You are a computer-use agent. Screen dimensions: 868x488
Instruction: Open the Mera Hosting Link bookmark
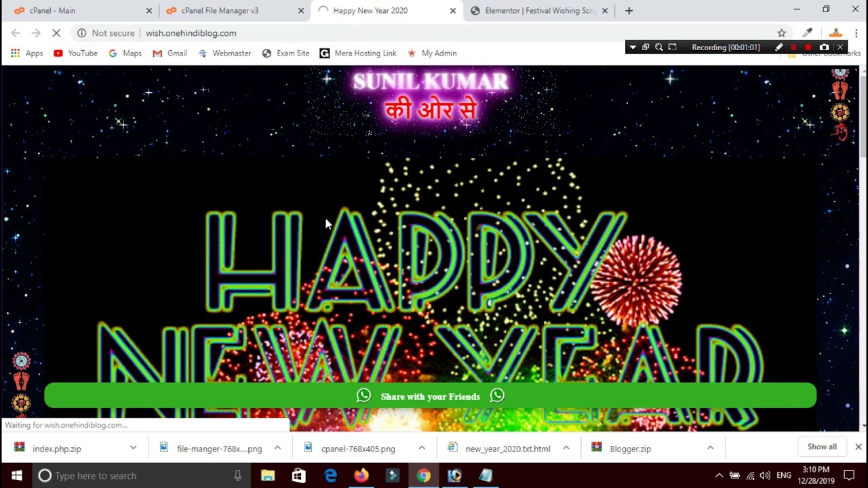coord(358,53)
